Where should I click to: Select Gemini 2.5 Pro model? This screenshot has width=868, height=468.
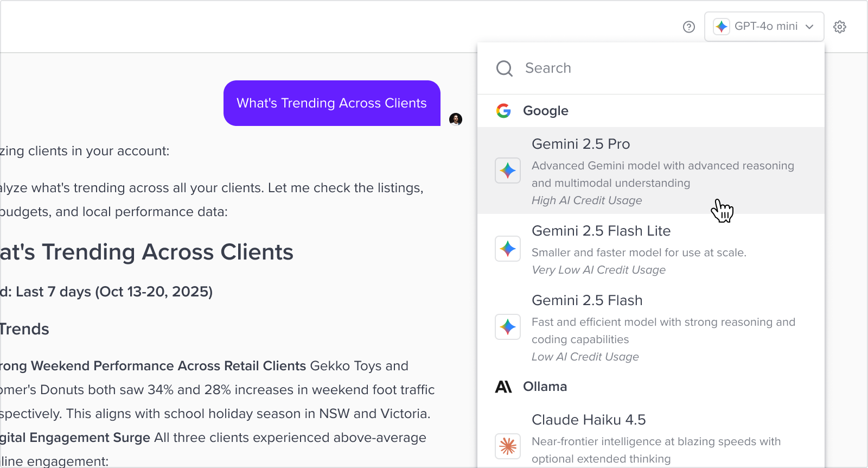click(651, 170)
